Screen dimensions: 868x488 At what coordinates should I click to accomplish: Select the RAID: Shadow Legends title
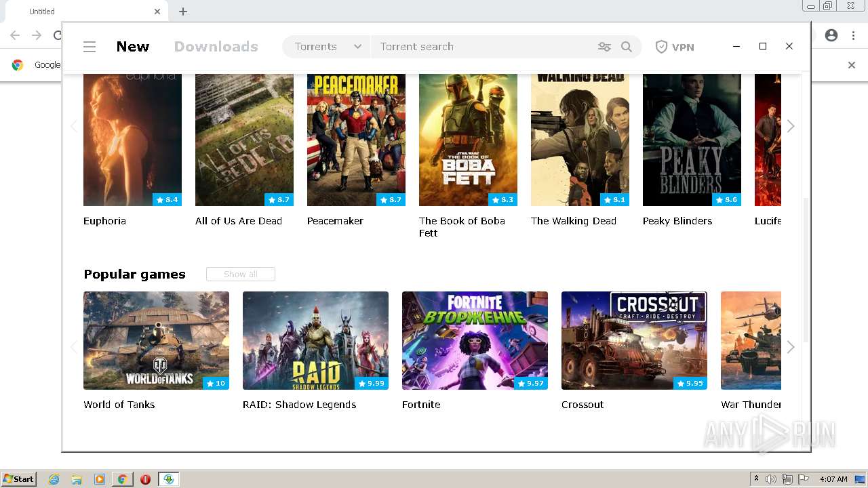click(299, 405)
